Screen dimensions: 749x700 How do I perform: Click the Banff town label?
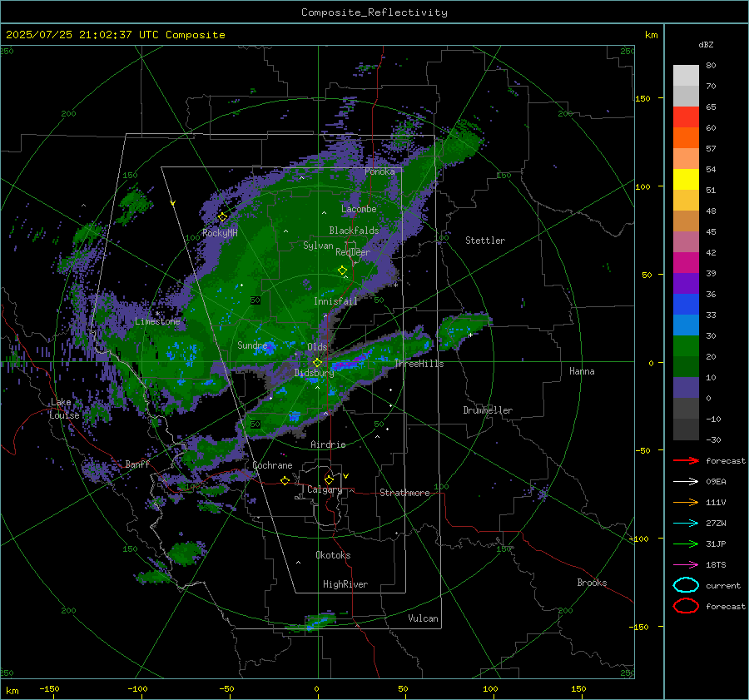(137, 464)
